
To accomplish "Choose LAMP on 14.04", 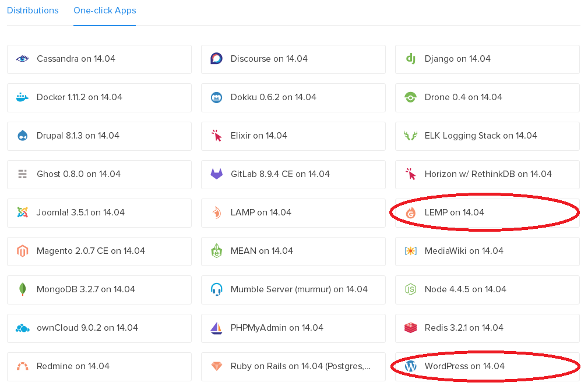I will (x=293, y=213).
